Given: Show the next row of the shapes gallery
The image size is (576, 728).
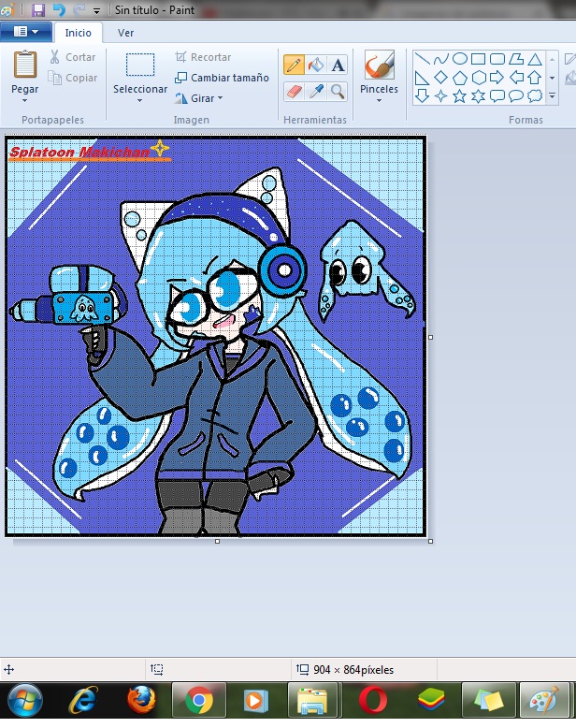Looking at the screenshot, I should coord(552,78).
